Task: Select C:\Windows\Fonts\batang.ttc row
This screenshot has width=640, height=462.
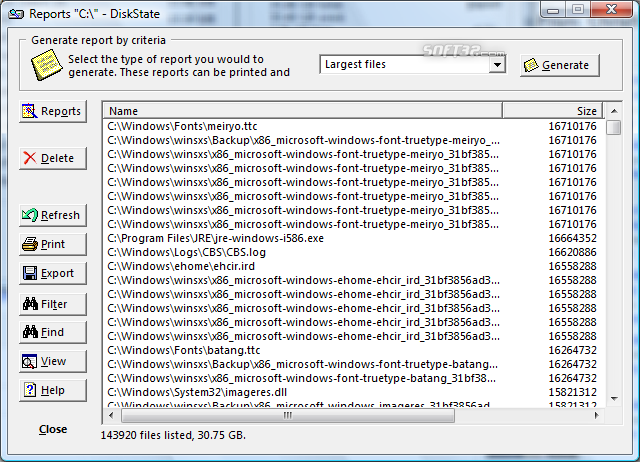Action: (x=354, y=350)
